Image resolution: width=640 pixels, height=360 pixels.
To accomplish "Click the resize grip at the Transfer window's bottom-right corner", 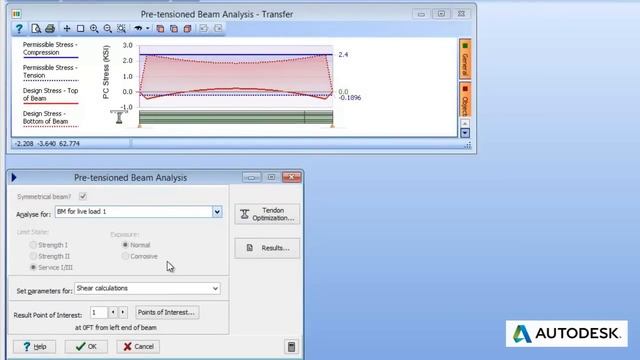I will click(468, 145).
